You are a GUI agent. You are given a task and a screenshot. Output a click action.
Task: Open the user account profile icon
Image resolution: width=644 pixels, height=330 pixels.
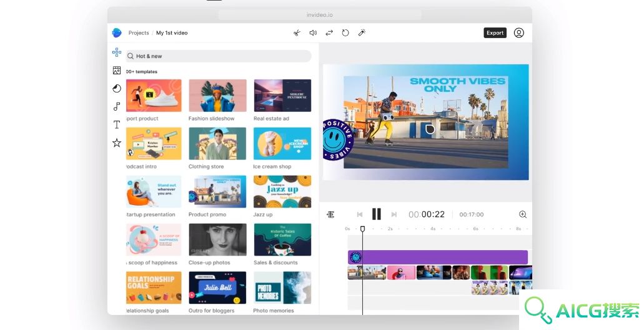click(x=518, y=33)
